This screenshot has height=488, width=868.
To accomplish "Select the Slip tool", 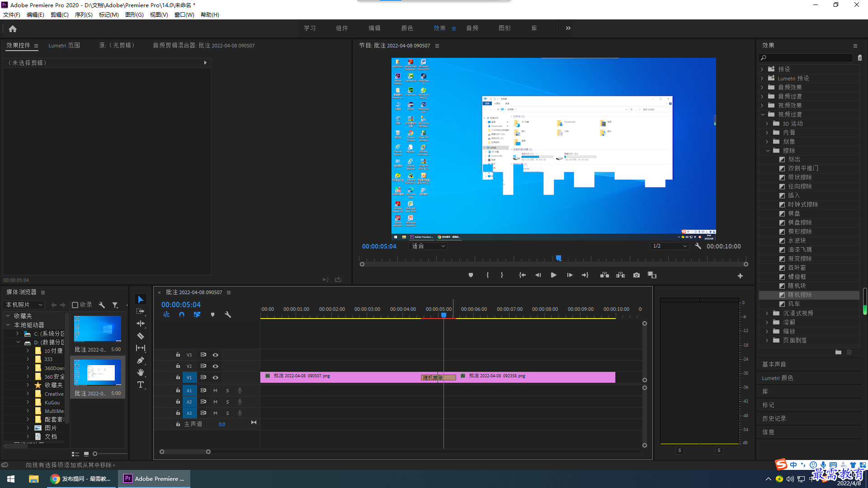I will point(141,348).
